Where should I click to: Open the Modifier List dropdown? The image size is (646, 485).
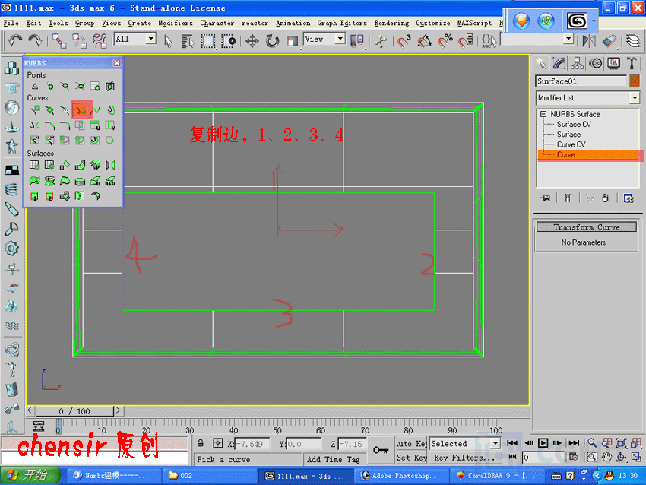[635, 98]
